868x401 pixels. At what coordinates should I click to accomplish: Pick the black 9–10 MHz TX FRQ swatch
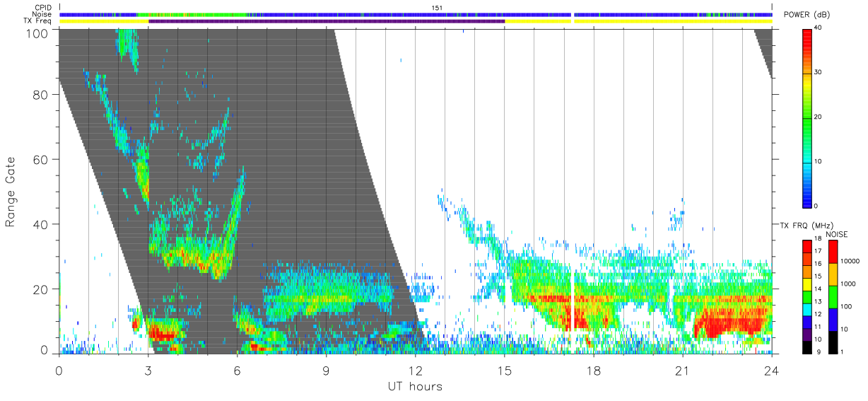point(809,346)
